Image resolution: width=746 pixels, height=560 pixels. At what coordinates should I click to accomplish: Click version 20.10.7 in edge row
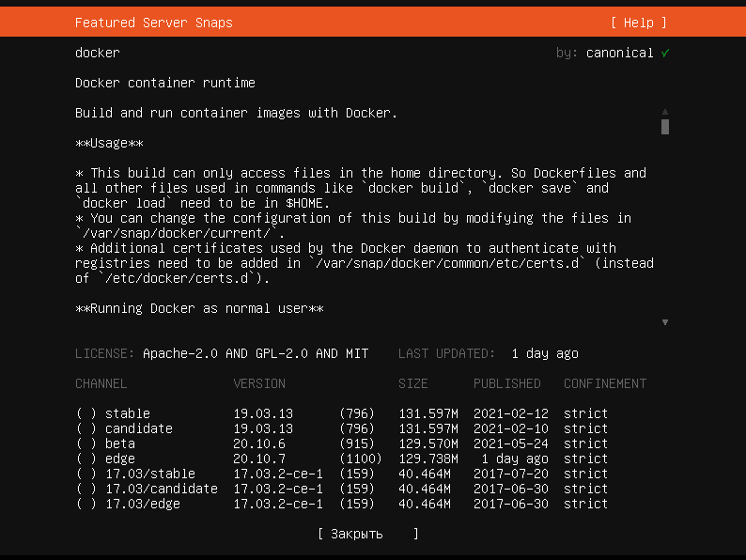[259, 459]
